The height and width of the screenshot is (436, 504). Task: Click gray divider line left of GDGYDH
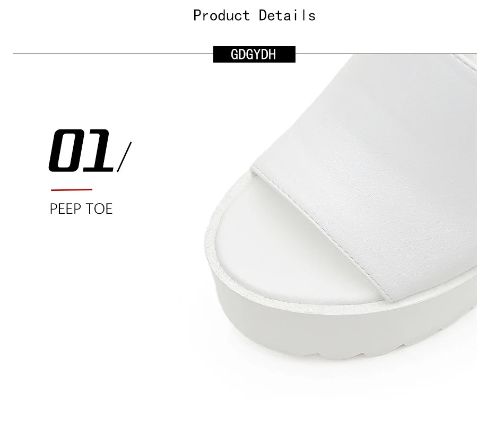[113, 54]
